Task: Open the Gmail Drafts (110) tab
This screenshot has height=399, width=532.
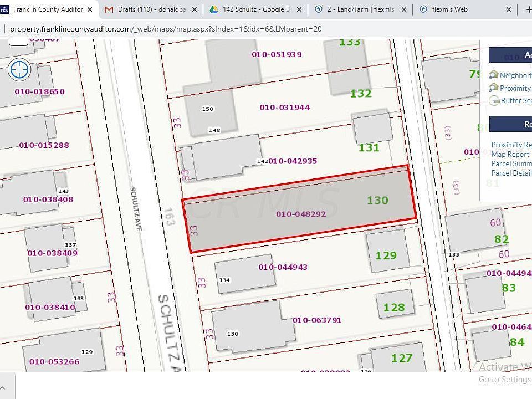Action: point(151,9)
